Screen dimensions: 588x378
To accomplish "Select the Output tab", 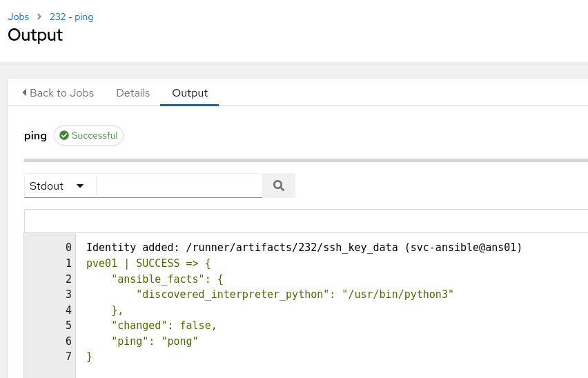I will click(x=190, y=92).
